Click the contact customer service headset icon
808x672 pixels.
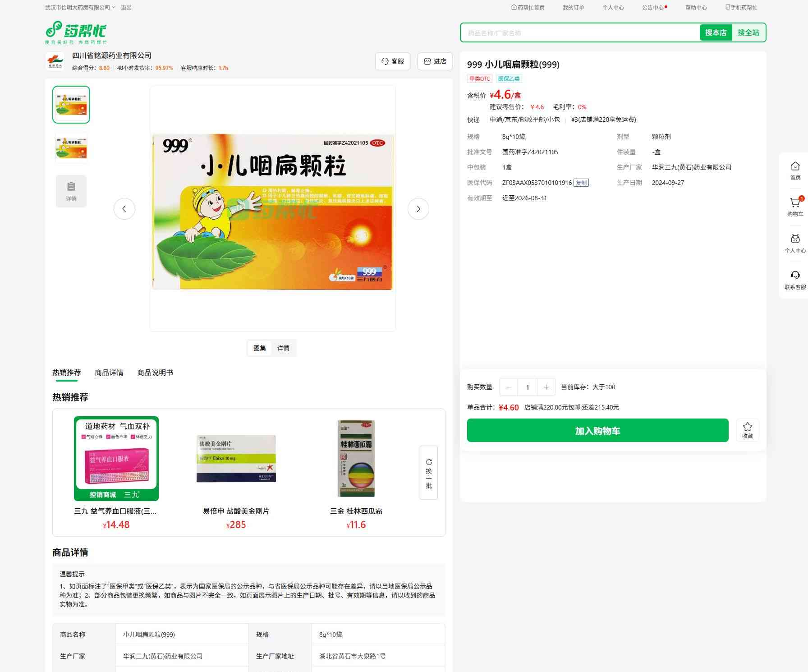795,276
